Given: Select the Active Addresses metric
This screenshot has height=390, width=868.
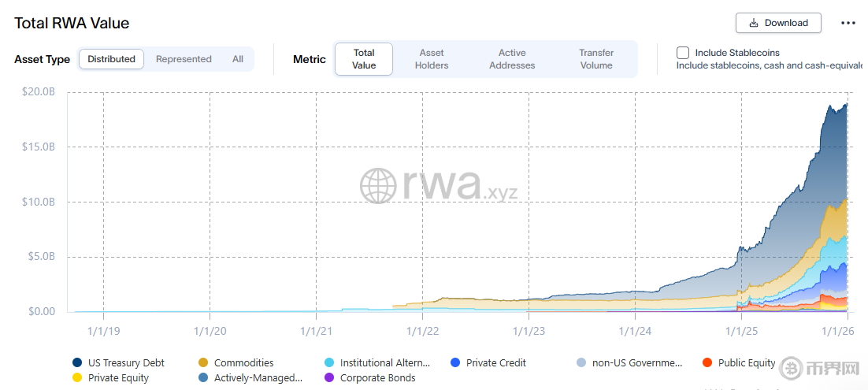Looking at the screenshot, I should pyautogui.click(x=512, y=59).
